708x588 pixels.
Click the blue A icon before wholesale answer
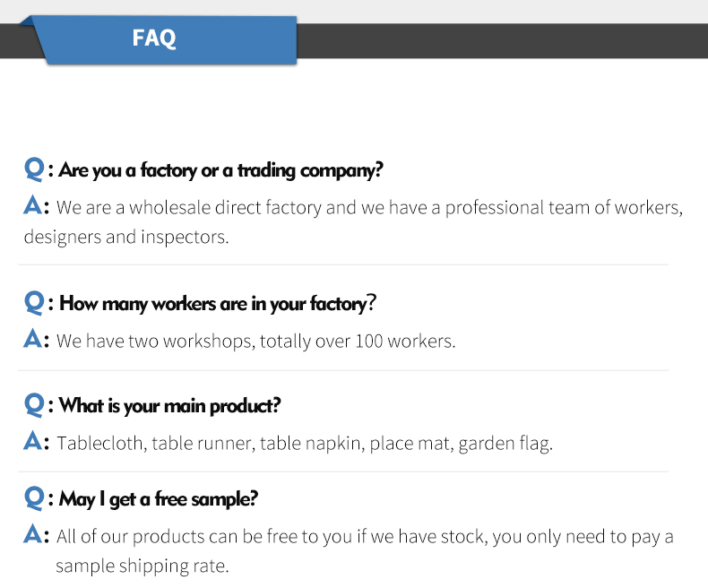pyautogui.click(x=33, y=205)
